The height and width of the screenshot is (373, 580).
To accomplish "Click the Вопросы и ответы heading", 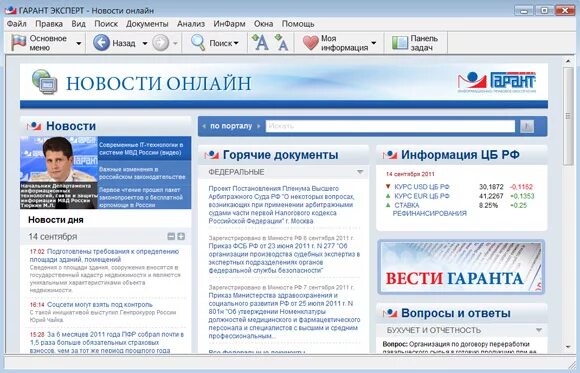I will click(456, 313).
